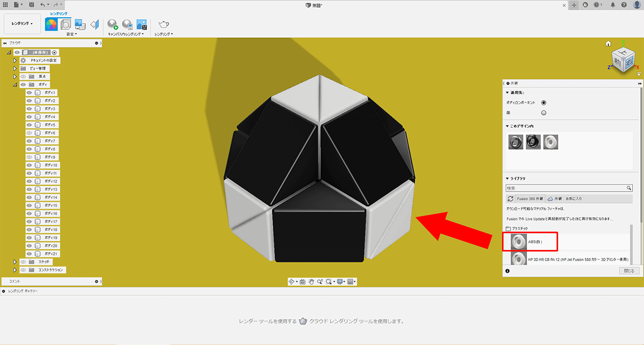The image size is (644, 345).
Task: Open the Decal tool icon
Action: click(80, 24)
